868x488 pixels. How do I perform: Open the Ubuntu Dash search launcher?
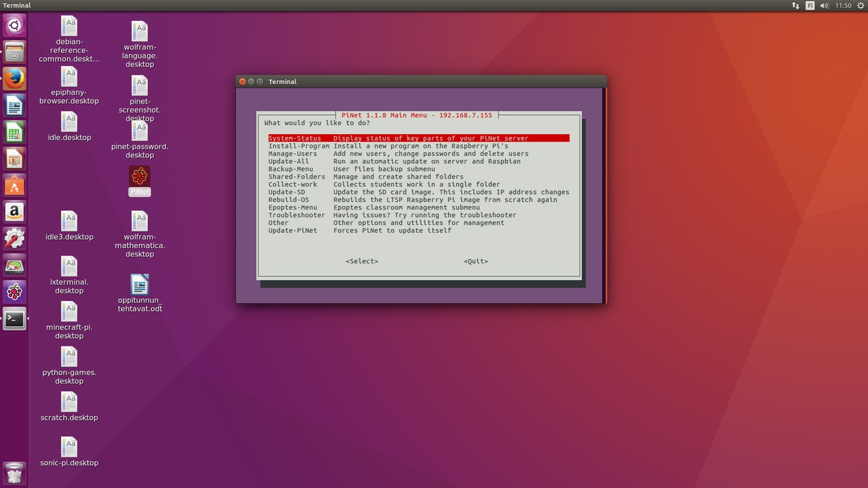pos(14,26)
